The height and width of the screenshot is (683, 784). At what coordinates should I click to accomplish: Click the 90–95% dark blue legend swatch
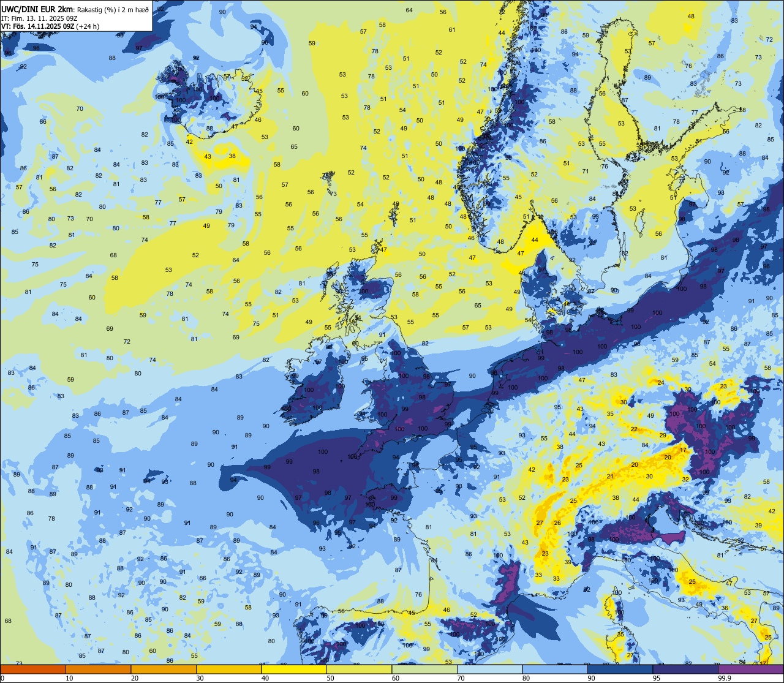[x=620, y=669]
